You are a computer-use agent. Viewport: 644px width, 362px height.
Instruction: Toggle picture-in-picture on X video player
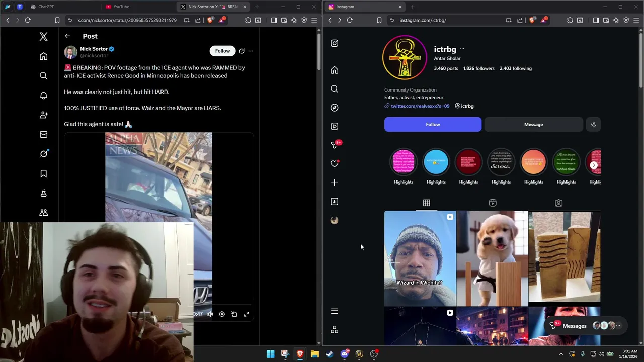pyautogui.click(x=234, y=314)
